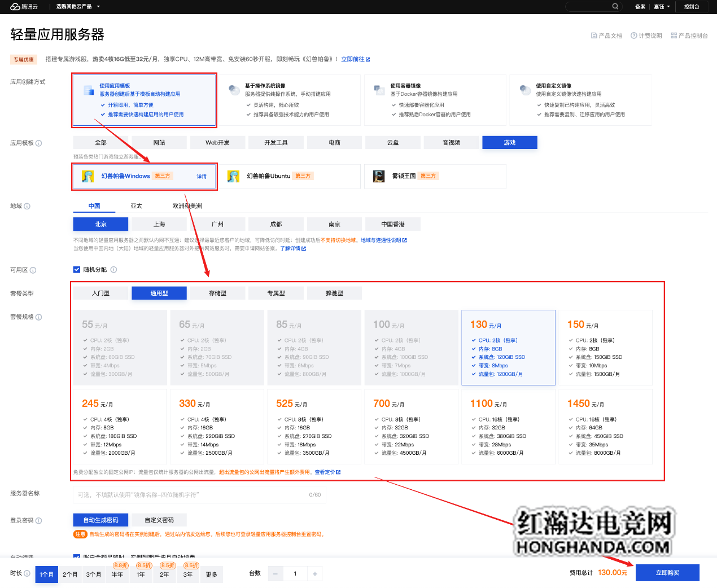
Task: Select 入门型 package type
Action: coord(101,293)
